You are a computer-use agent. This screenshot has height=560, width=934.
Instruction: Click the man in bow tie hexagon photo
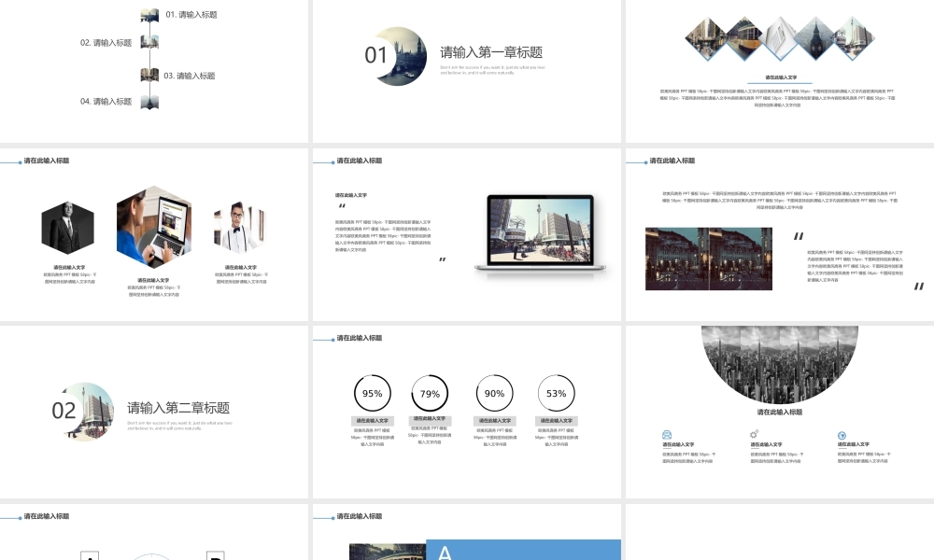(239, 228)
